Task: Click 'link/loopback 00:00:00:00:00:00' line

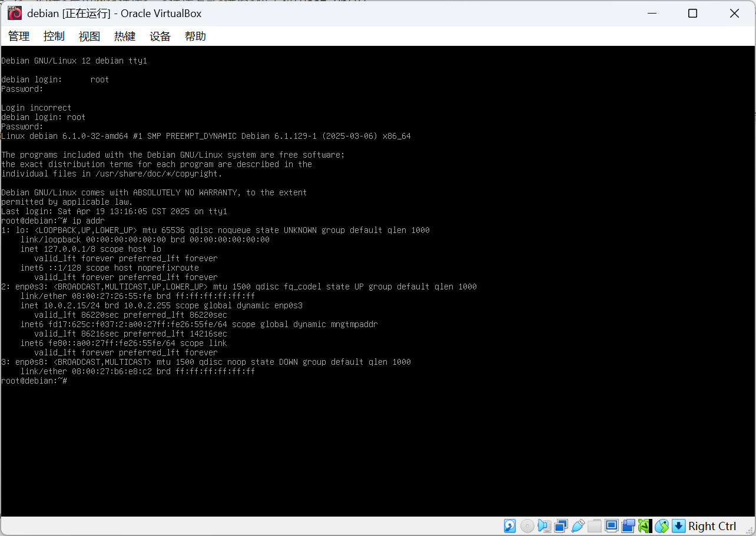Action: pos(145,239)
